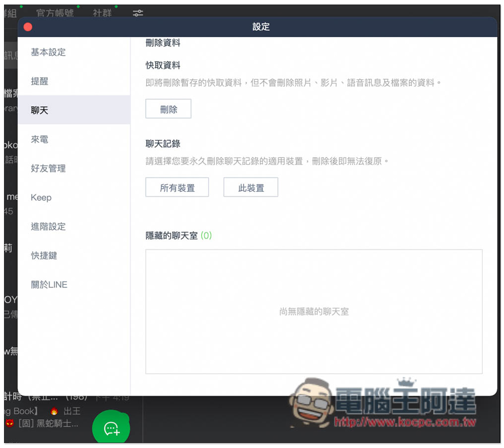This screenshot has width=504, height=448.
Task: Close the settings window with red dot
Action: (x=28, y=27)
